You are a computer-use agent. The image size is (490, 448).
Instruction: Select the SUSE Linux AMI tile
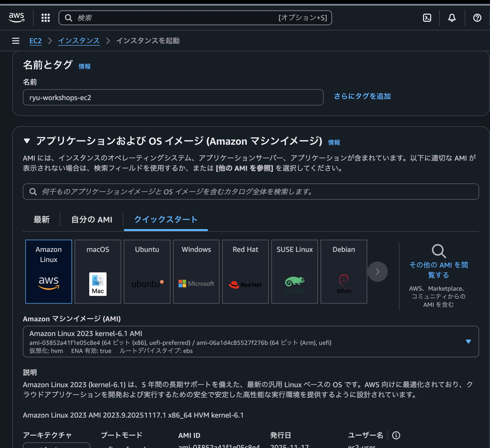click(x=295, y=272)
